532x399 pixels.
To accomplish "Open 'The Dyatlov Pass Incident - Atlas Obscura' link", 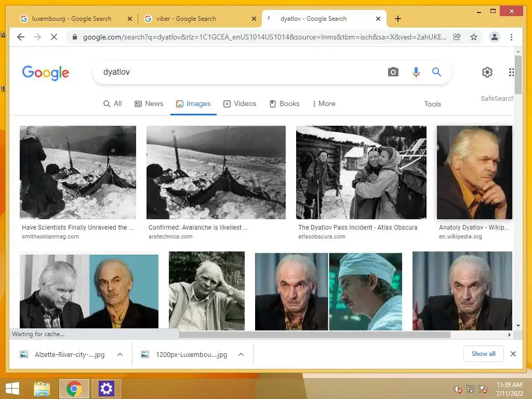I will pyautogui.click(x=357, y=228).
